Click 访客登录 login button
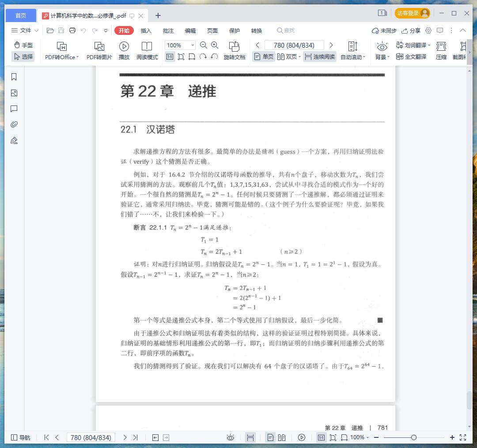 pos(412,13)
